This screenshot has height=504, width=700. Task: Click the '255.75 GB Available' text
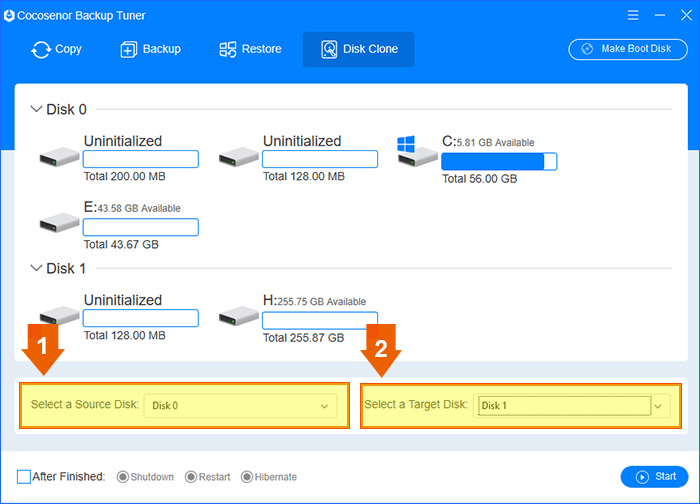point(322,302)
